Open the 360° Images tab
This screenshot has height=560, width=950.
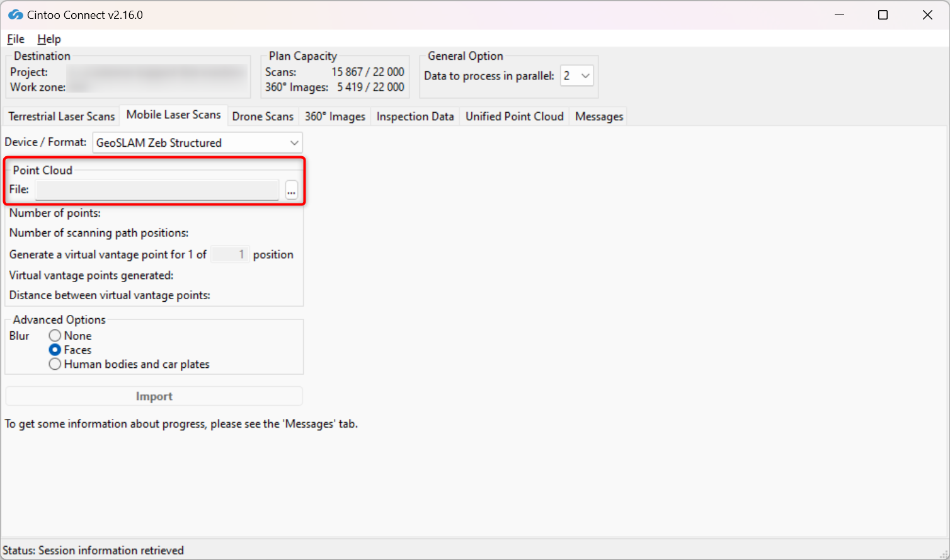point(335,117)
